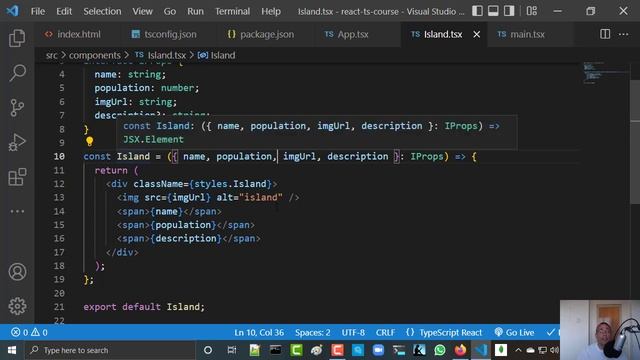Click JSX.Element in hover tooltip
640x360 pixels.
(153, 140)
